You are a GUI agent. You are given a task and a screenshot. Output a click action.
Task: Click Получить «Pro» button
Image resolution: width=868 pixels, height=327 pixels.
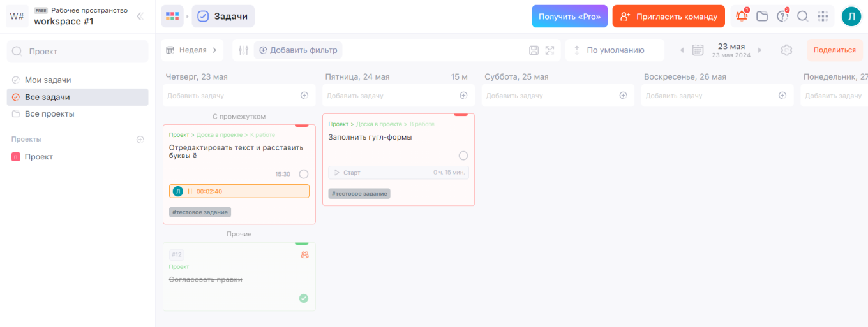coord(569,17)
